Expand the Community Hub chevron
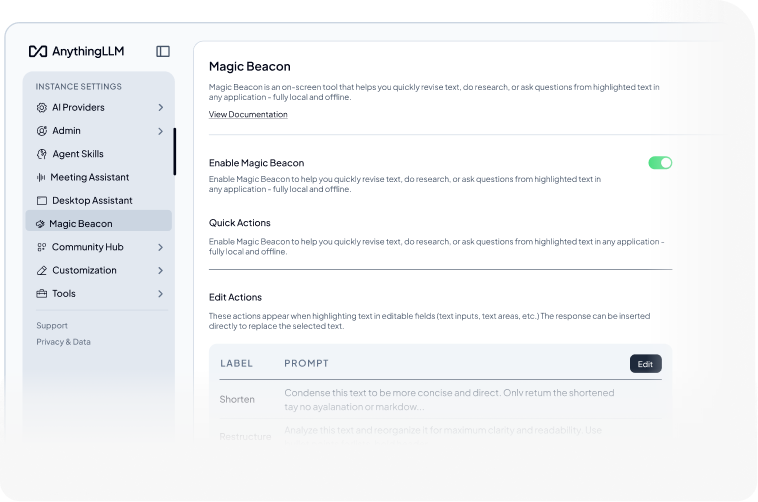Image resolution: width=758 pixels, height=502 pixels. 160,247
